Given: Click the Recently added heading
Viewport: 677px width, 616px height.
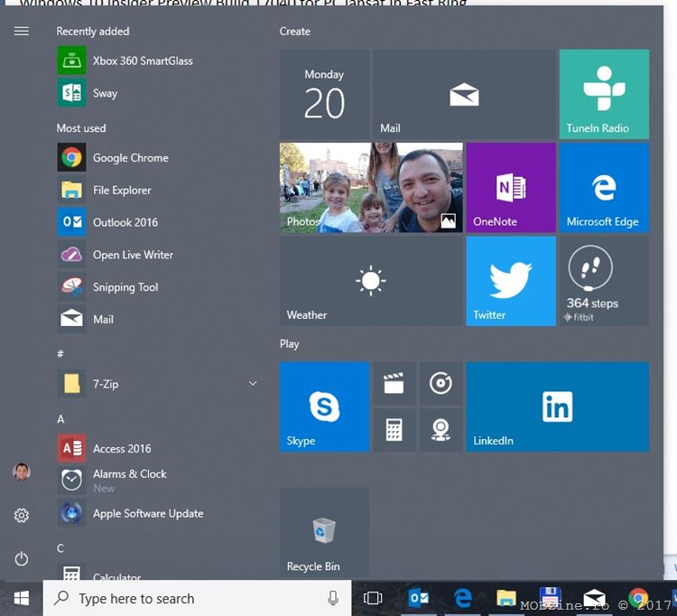Looking at the screenshot, I should pyautogui.click(x=93, y=31).
